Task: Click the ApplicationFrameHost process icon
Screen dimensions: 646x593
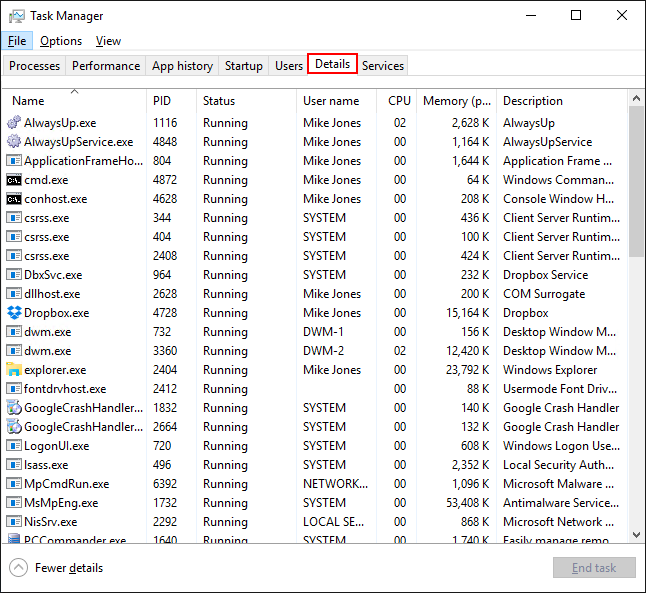Action: [14, 160]
